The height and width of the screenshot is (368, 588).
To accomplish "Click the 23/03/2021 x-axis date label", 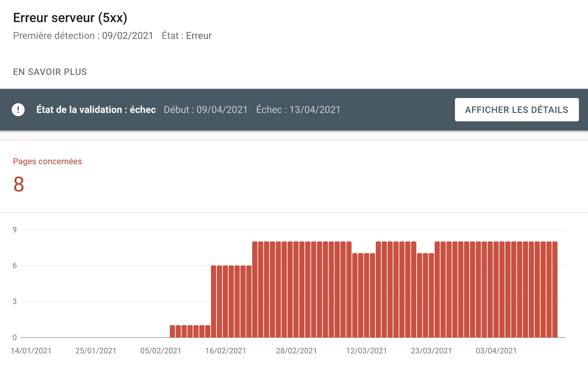I will 431,351.
